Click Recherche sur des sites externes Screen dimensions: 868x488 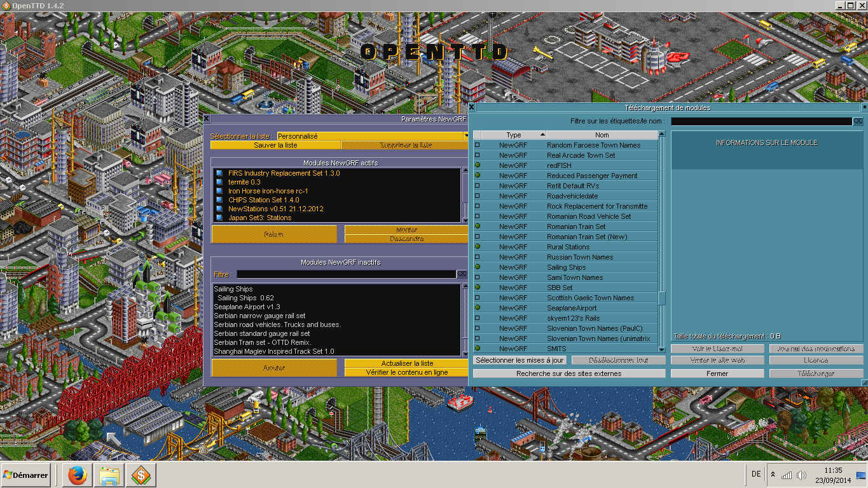[x=569, y=373]
